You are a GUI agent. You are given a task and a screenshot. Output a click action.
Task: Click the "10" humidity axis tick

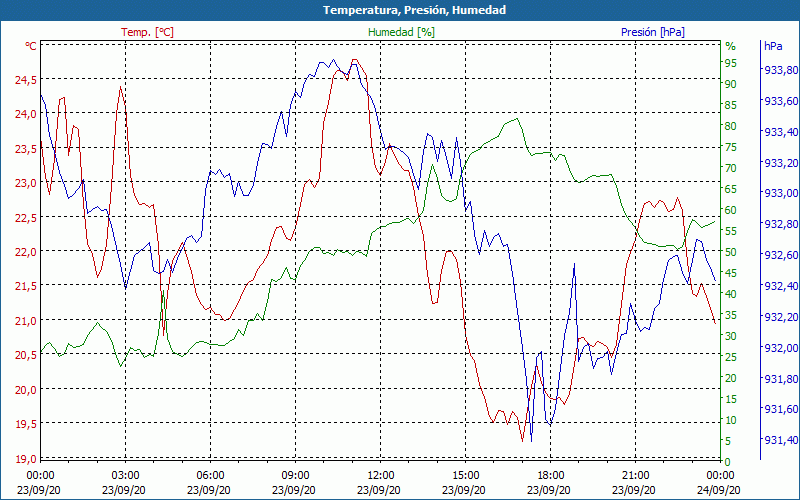point(731,420)
